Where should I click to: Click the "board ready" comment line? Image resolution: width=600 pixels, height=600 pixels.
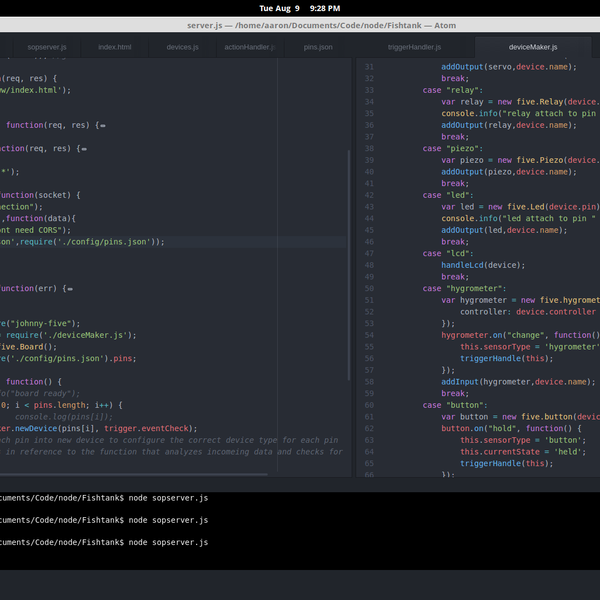[40, 393]
